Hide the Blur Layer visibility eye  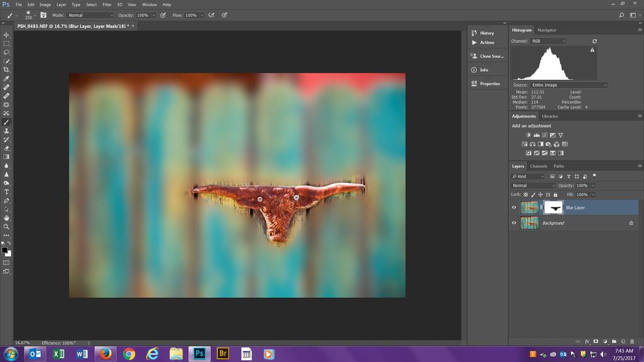pos(514,207)
